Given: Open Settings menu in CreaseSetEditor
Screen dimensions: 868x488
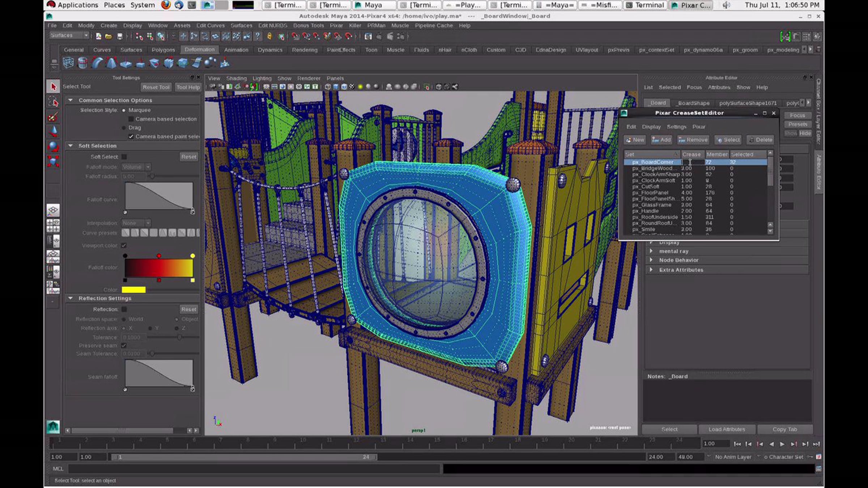Looking at the screenshot, I should tap(676, 127).
